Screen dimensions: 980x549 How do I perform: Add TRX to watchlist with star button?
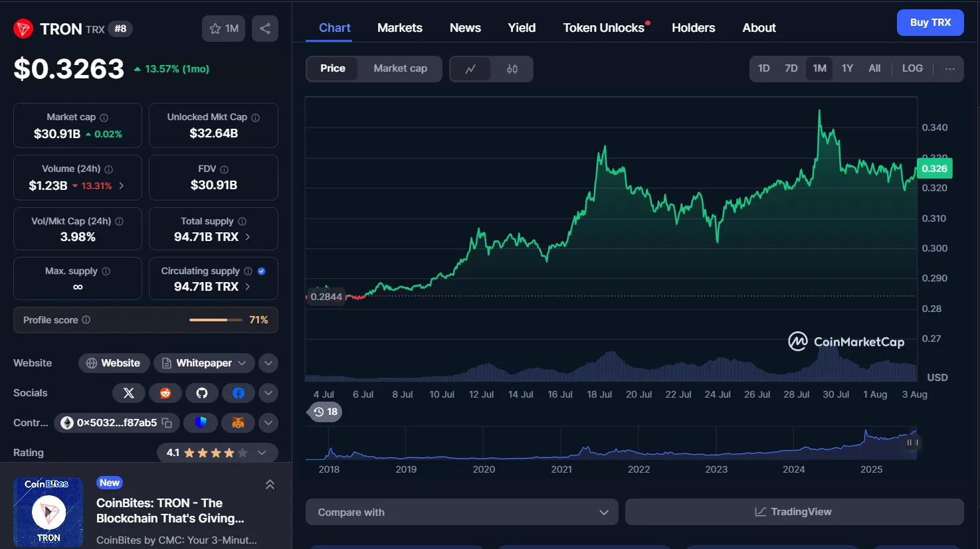224,29
